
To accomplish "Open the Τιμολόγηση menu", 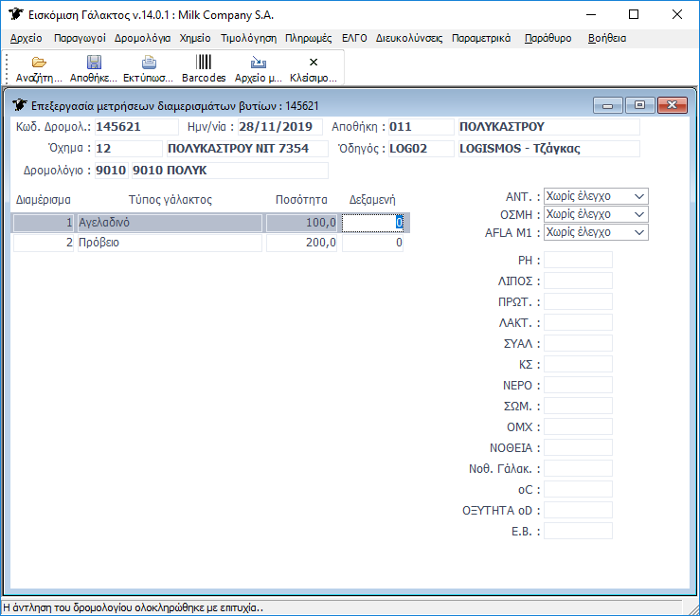I will (x=248, y=38).
